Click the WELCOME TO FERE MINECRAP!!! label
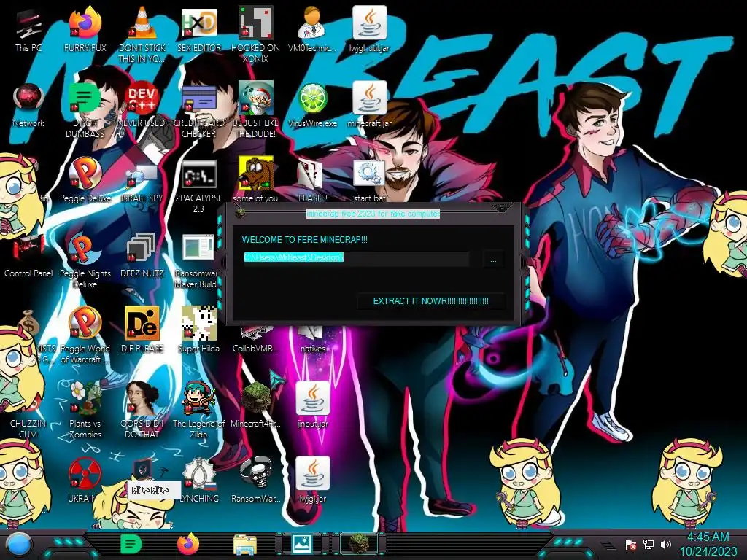Screen dimensions: 747x560 point(305,239)
